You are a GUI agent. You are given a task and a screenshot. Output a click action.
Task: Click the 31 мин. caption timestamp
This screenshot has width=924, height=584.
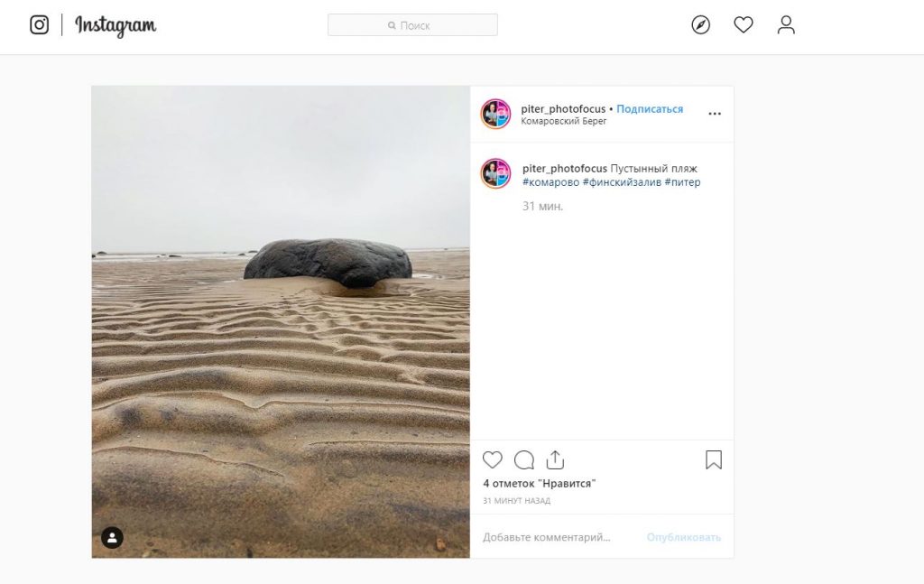coord(542,207)
